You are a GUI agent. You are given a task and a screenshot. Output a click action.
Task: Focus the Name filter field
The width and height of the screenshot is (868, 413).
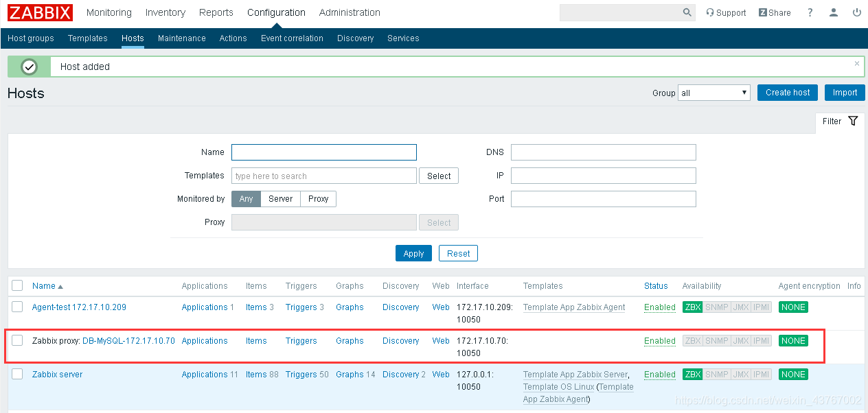[324, 152]
